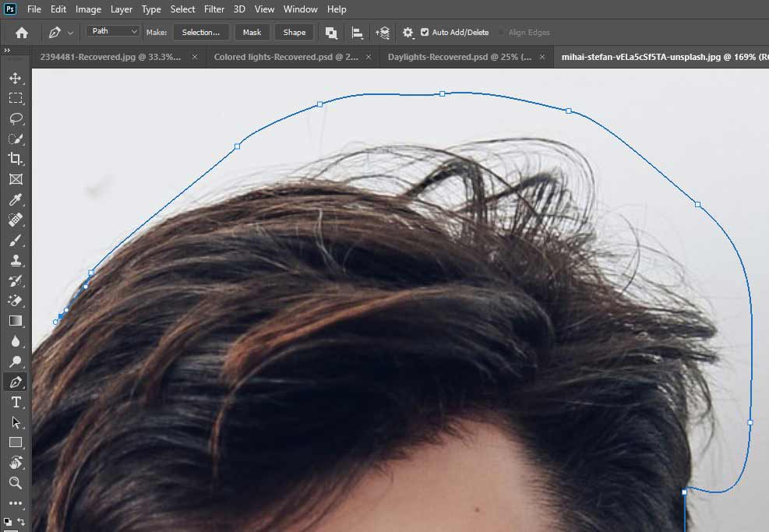Toggle the Auto Add/Delete checkbox
The height and width of the screenshot is (532, 769).
tap(425, 32)
